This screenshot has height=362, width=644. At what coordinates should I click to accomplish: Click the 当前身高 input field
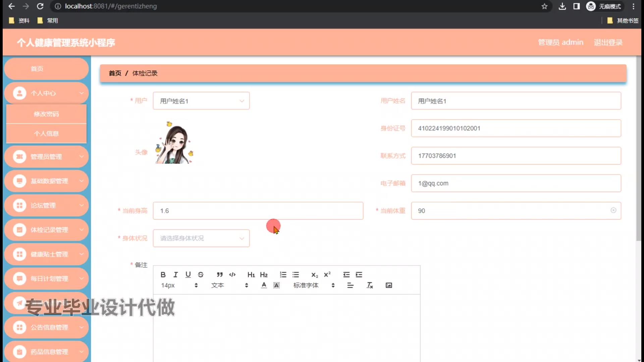(258, 211)
